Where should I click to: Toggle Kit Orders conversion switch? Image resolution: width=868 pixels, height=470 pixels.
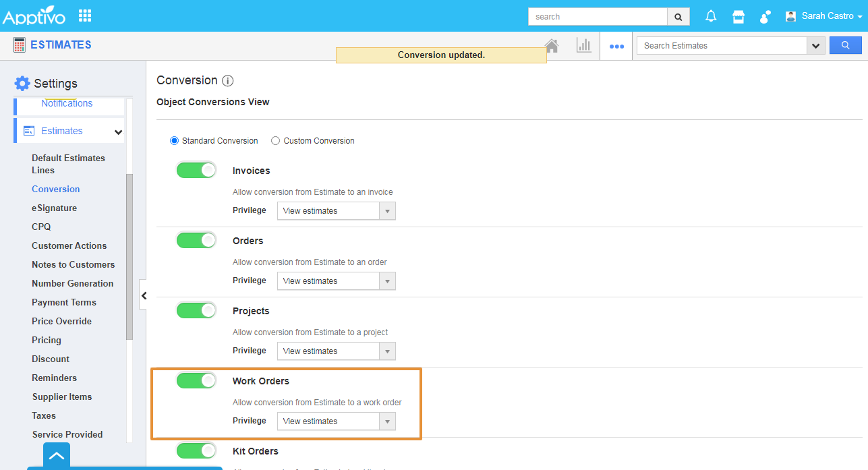196,450
